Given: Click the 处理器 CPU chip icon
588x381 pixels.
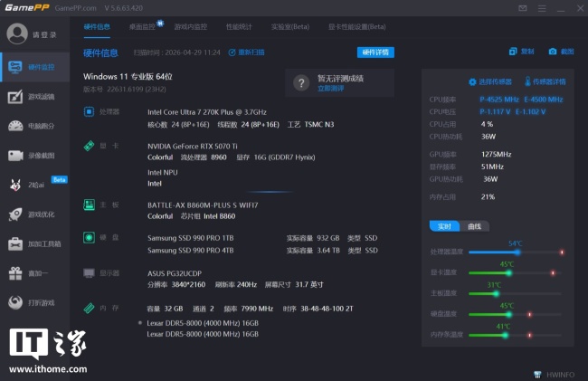Looking at the screenshot, I should tap(89, 111).
